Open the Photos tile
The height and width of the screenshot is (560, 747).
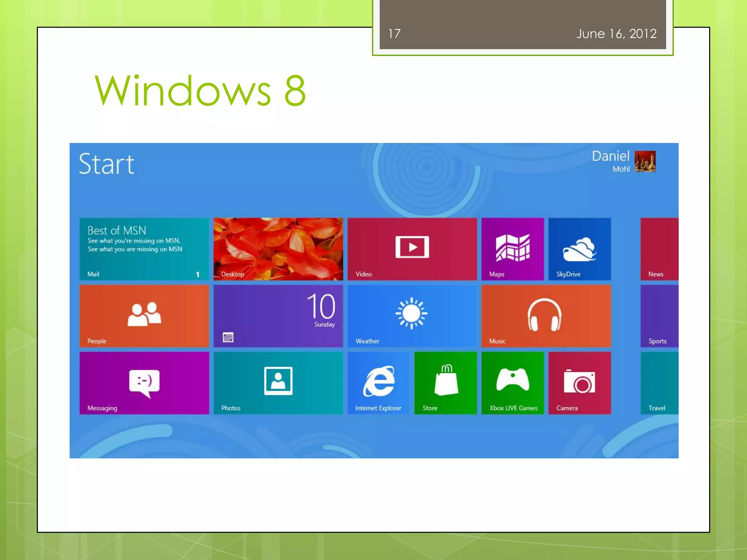[278, 383]
